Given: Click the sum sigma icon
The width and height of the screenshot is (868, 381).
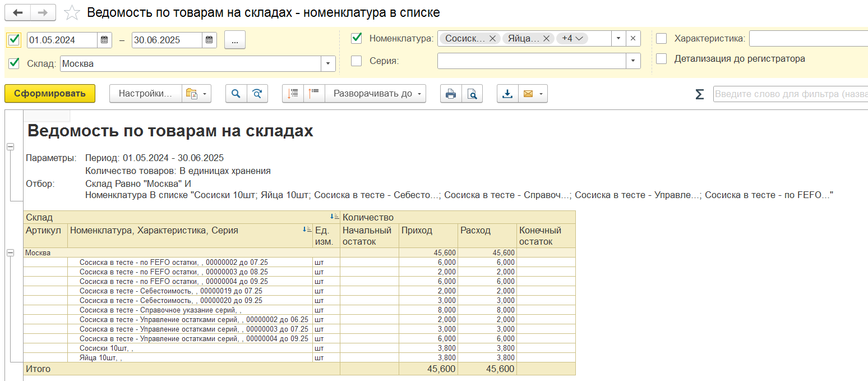Looking at the screenshot, I should coord(699,94).
